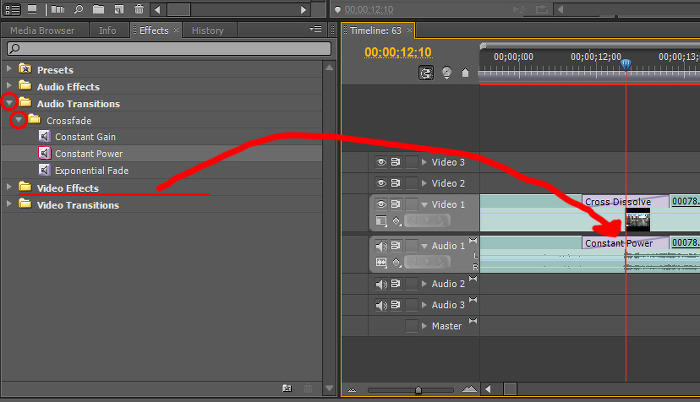Switch project panel to list view
Image resolution: width=700 pixels, height=402 pixels.
(x=12, y=9)
